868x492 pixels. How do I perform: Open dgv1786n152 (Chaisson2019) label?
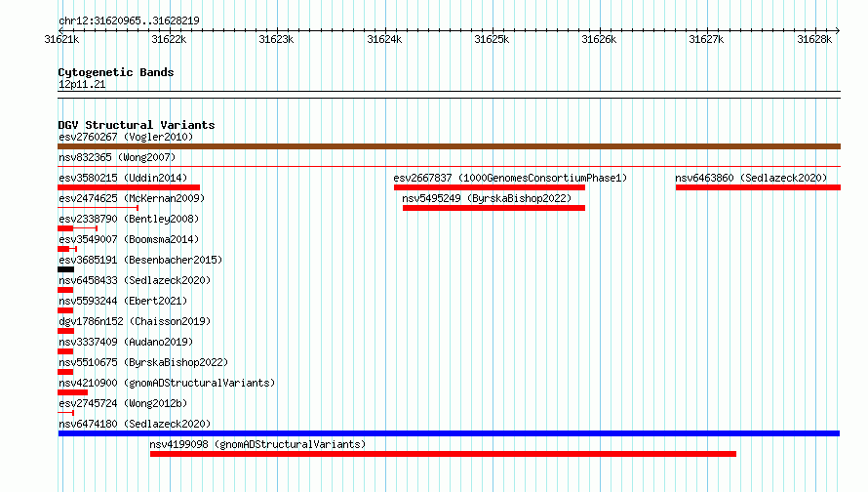[135, 321]
